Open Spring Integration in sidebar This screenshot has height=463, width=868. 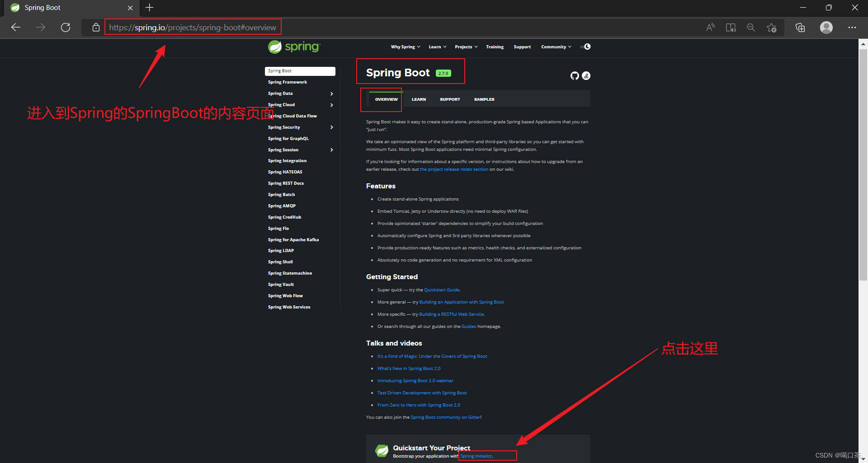click(x=287, y=161)
